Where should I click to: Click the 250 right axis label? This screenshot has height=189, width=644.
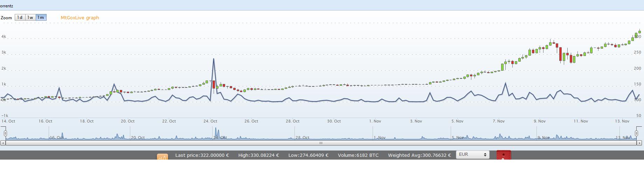637,52
